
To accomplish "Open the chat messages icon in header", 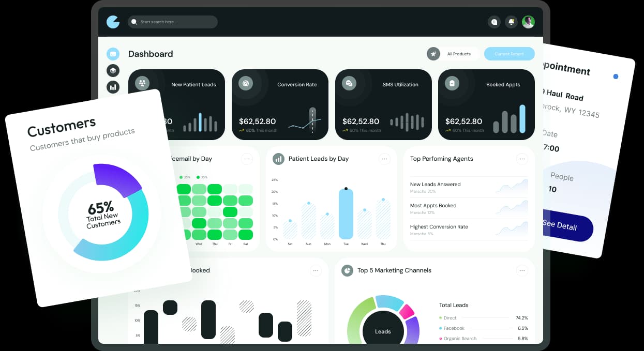I will click(494, 22).
